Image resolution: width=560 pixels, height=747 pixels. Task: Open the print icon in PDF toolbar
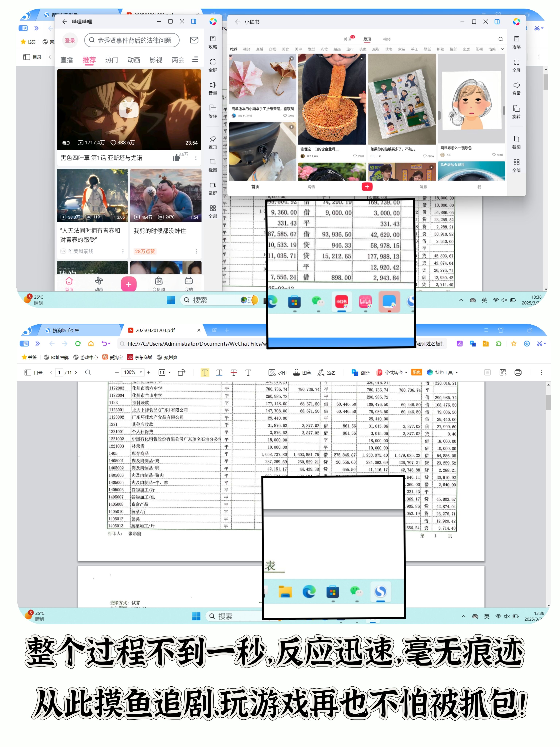tap(518, 372)
